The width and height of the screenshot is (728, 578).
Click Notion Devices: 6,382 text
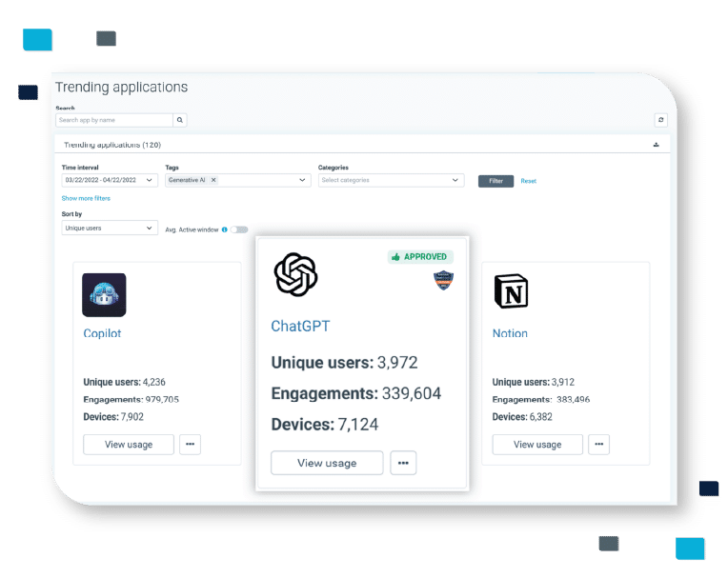[x=522, y=416]
